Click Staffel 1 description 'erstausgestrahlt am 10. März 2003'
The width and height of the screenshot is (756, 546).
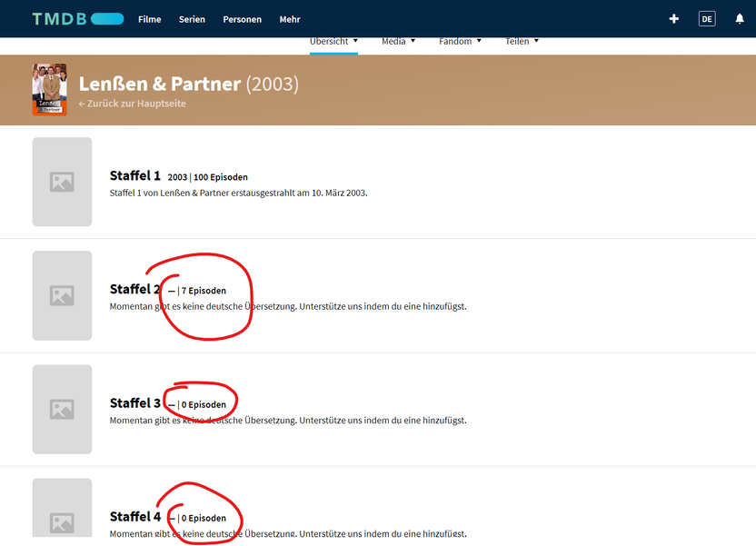(300, 193)
